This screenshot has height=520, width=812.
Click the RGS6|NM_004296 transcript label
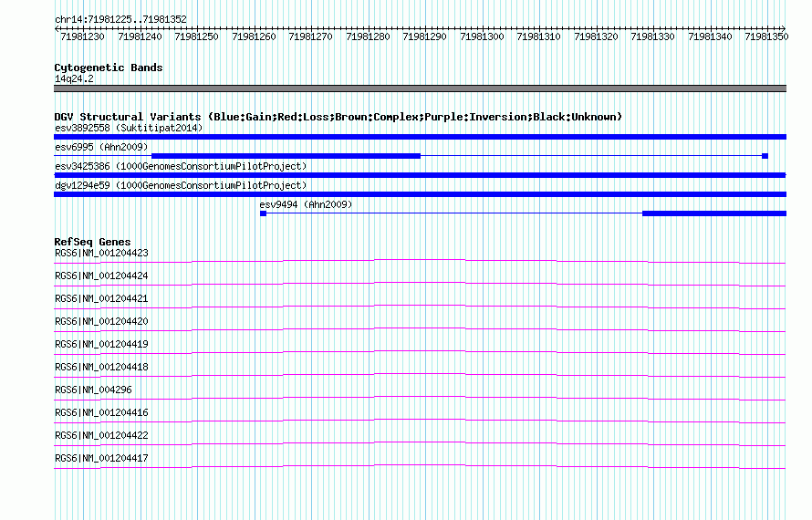point(93,390)
